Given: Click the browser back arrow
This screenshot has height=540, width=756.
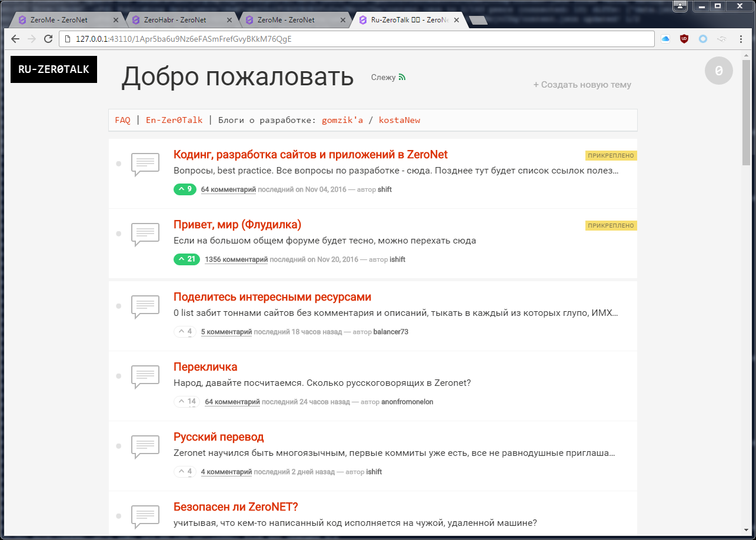Looking at the screenshot, I should 16,39.
